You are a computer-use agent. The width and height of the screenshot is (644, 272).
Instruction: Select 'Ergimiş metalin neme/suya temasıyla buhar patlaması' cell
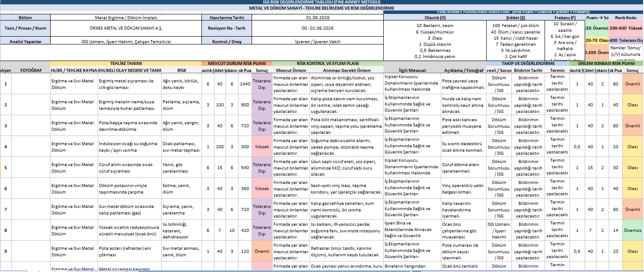pyautogui.click(x=129, y=105)
